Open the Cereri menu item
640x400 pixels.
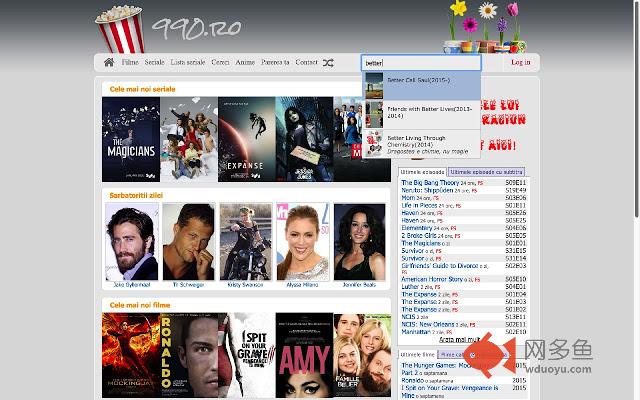pos(220,62)
